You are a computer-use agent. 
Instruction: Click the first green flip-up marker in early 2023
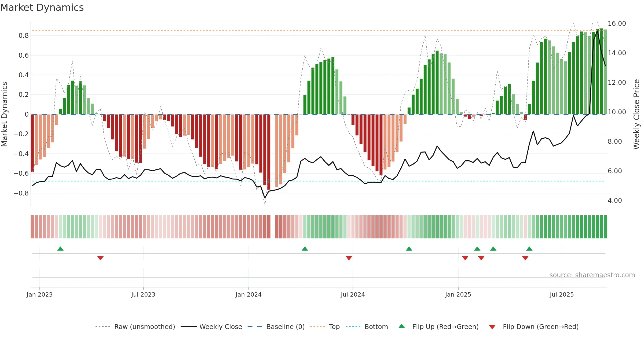60,249
